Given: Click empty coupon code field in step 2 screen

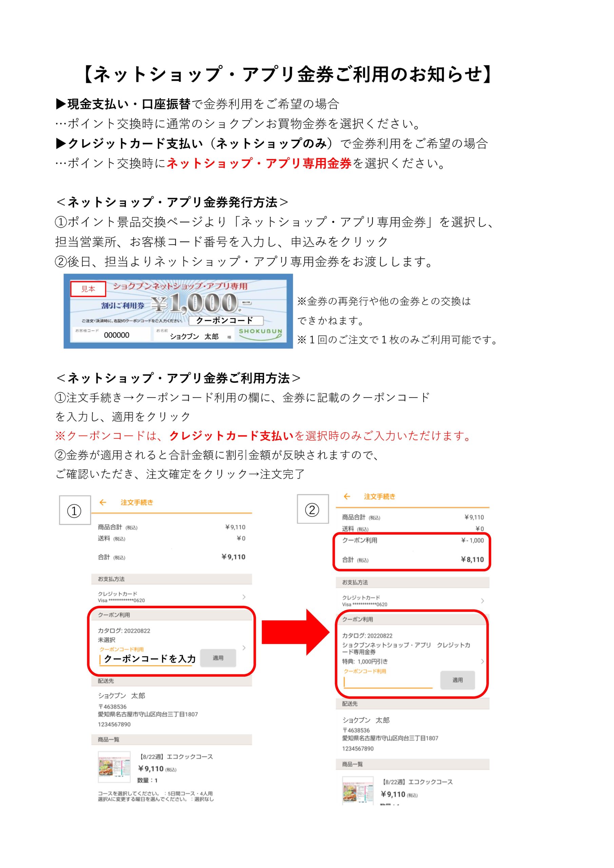Looking at the screenshot, I should pyautogui.click(x=388, y=682).
